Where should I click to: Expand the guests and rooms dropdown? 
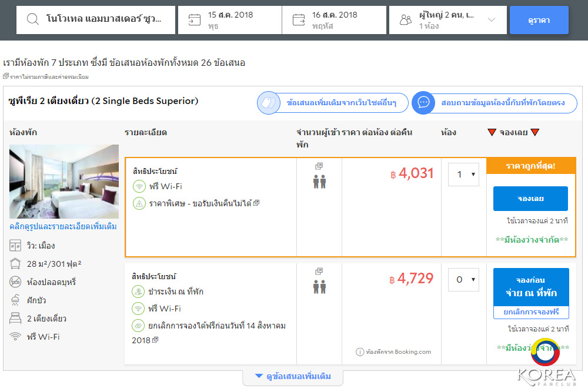(492, 20)
